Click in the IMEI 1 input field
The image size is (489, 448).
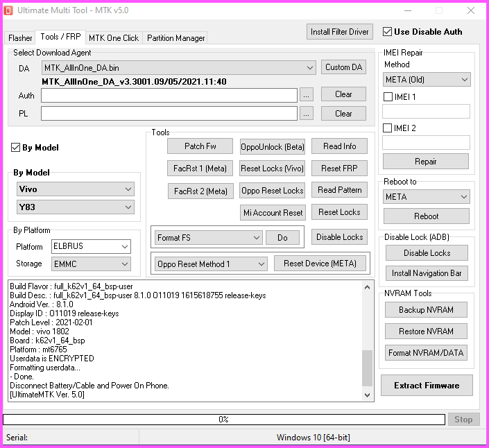(426, 111)
